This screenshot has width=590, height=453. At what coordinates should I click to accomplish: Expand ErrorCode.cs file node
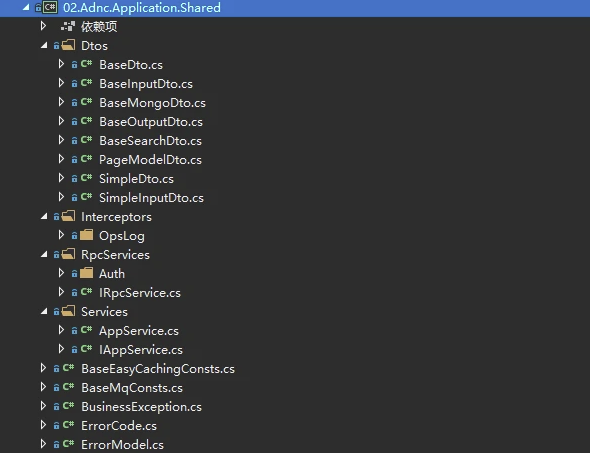pyautogui.click(x=43, y=425)
